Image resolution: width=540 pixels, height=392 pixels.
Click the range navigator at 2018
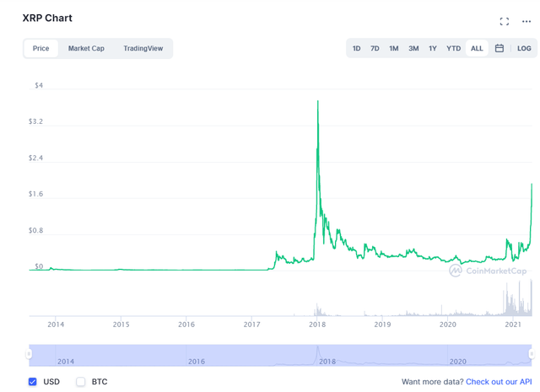coord(327,362)
